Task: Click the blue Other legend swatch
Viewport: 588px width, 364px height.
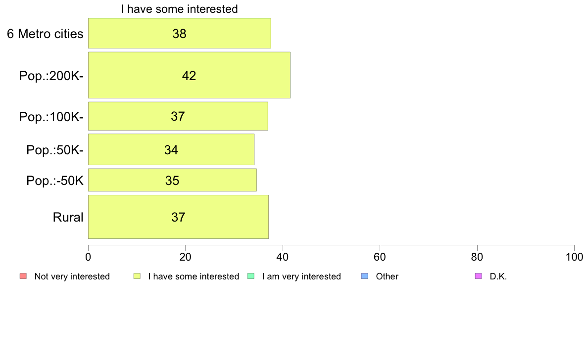Action: (x=364, y=276)
